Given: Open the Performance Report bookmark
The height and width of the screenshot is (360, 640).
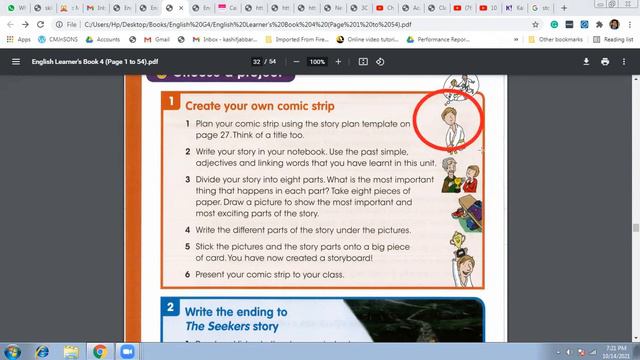Looking at the screenshot, I should [x=438, y=40].
